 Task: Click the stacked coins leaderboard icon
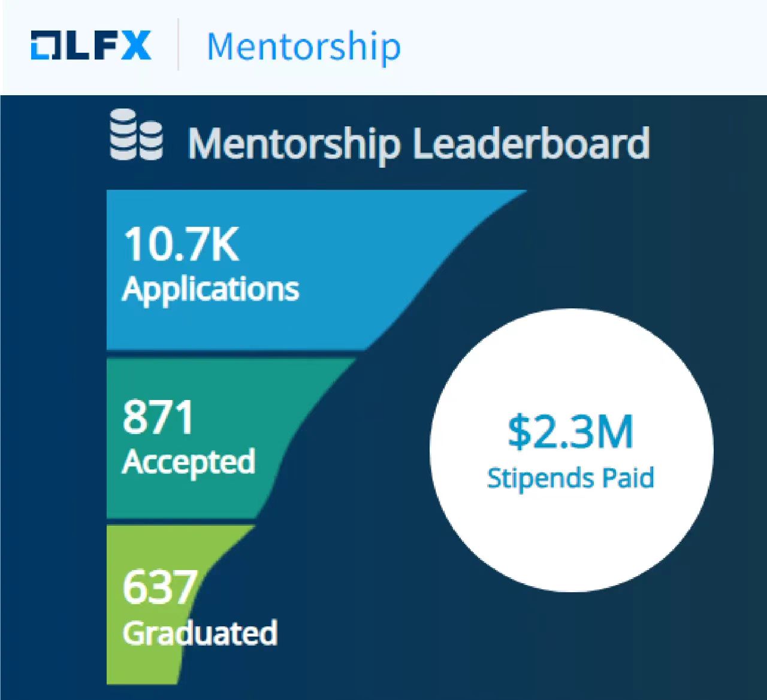click(x=136, y=137)
